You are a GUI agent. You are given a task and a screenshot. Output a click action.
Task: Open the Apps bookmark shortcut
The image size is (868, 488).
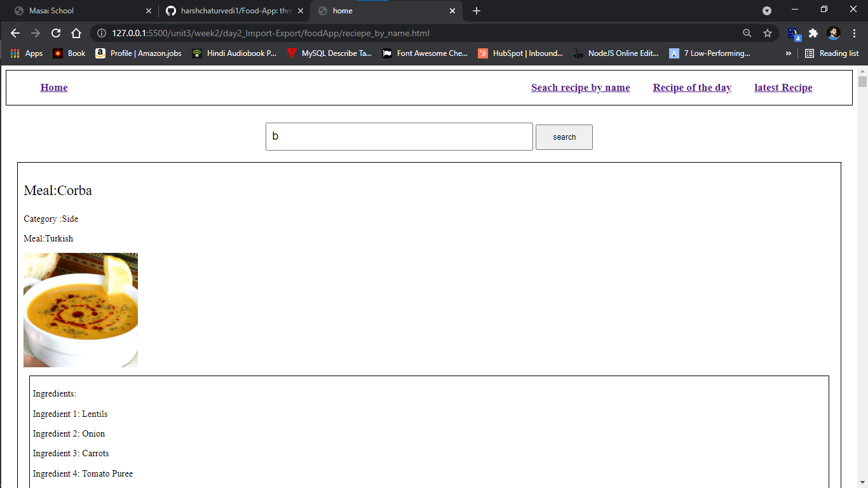click(x=26, y=53)
